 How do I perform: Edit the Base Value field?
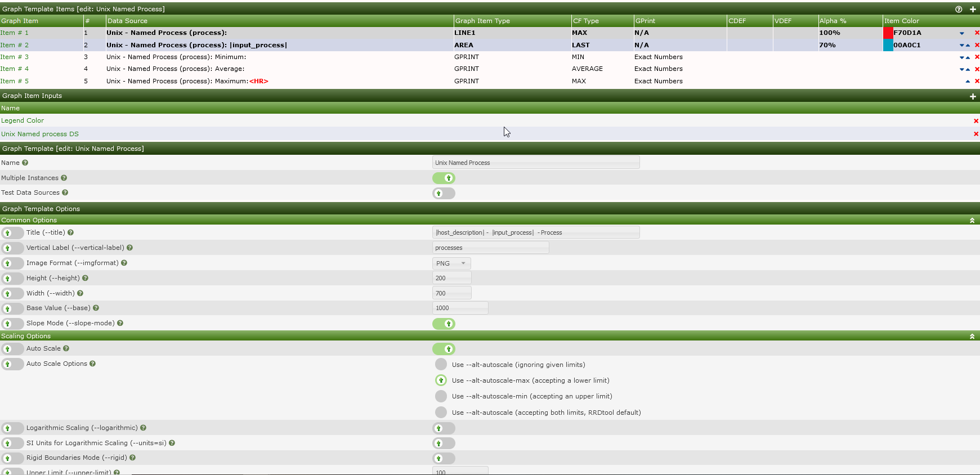pos(460,308)
